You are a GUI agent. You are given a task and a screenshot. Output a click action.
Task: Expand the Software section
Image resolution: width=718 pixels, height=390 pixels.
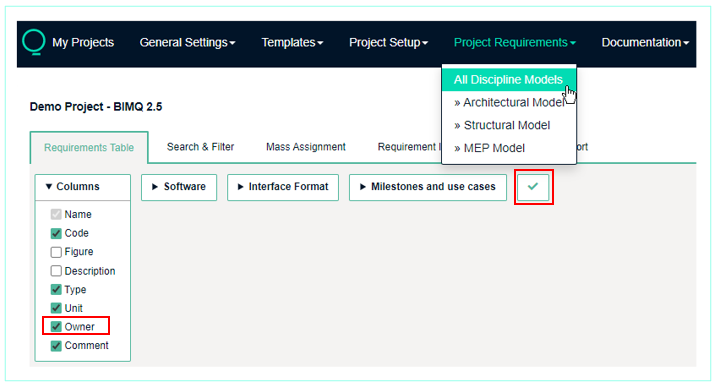coord(179,187)
